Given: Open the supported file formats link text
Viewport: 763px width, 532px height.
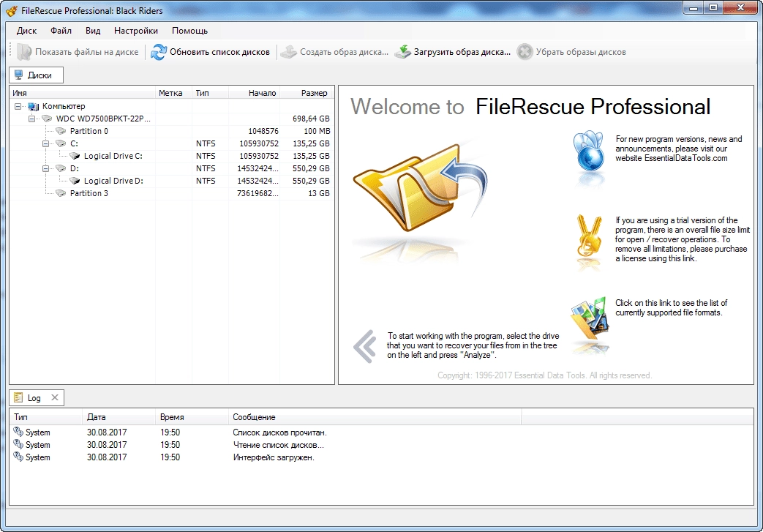Looking at the screenshot, I should 671,307.
